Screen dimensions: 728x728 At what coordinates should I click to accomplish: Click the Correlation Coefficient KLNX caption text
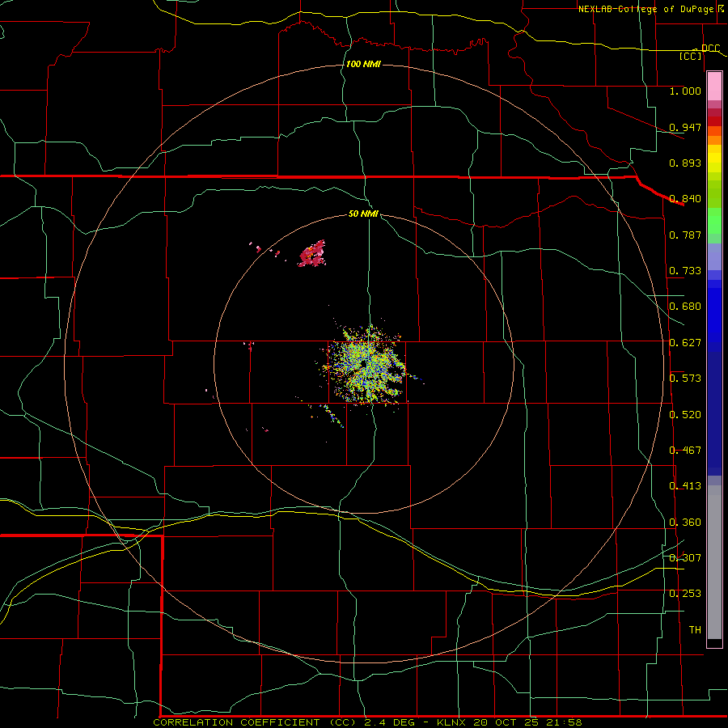point(367,722)
